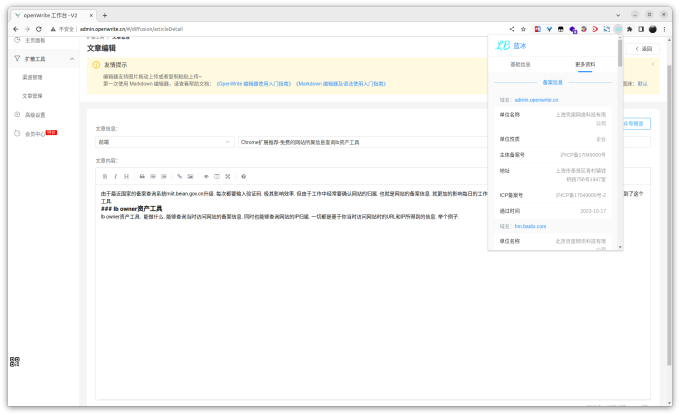Toggle the editor preview eye icon
The width and height of the screenshot is (680, 415).
[x=205, y=176]
